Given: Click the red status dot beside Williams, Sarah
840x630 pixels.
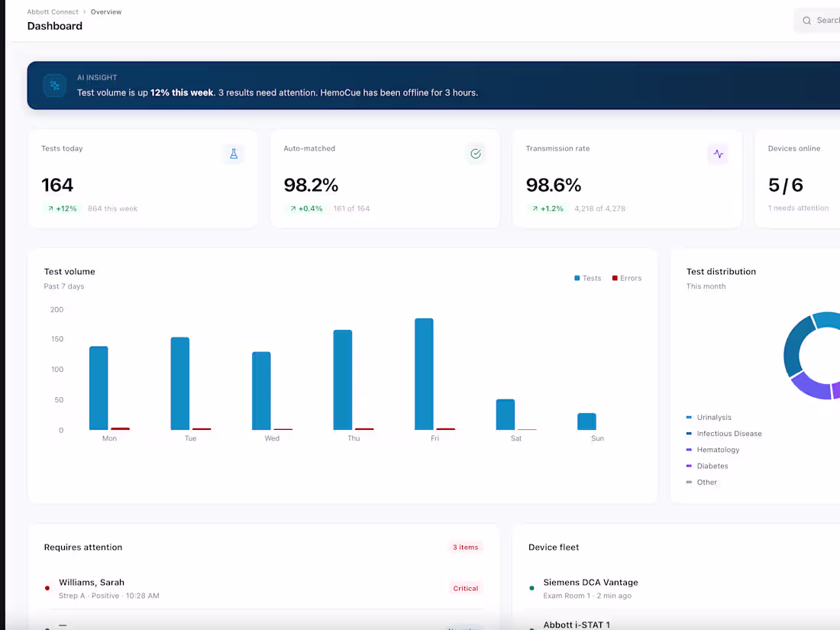Looking at the screenshot, I should point(47,588).
